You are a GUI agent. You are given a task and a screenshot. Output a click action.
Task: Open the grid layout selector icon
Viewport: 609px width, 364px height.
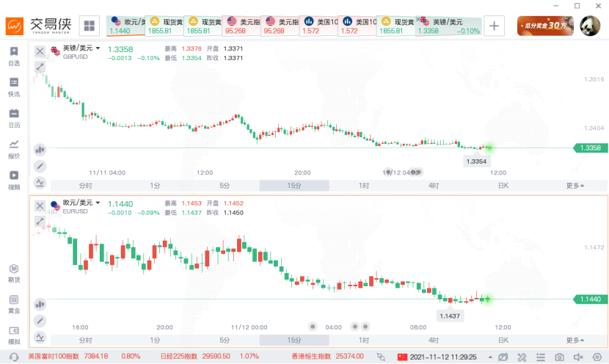[90, 26]
